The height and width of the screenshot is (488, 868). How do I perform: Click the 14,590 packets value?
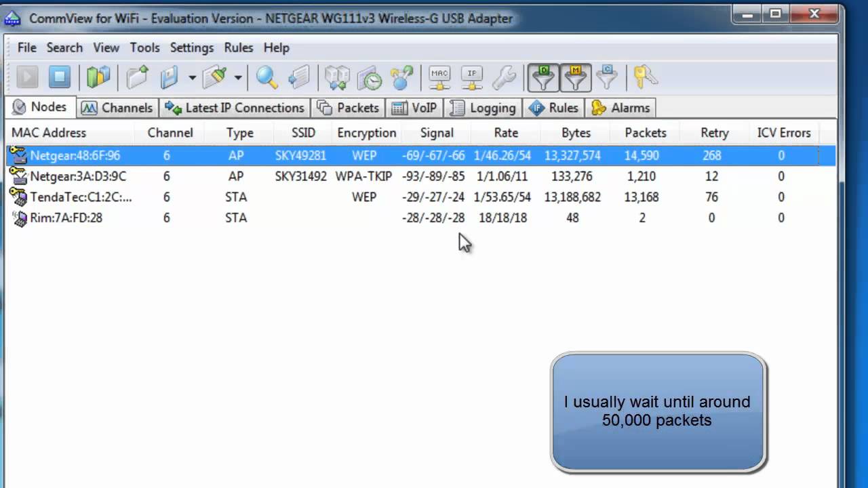(642, 155)
